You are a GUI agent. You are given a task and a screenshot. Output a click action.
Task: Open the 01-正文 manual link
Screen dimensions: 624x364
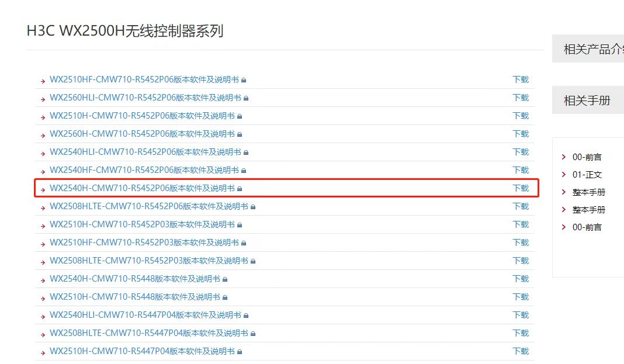click(587, 175)
